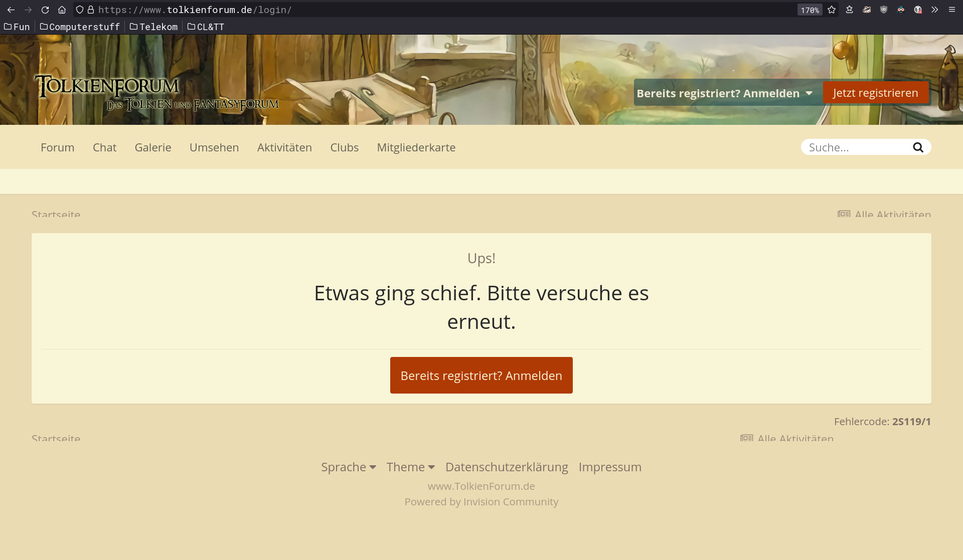The image size is (963, 560).
Task: Click the large Bereits registriert? Anmelden button
Action: click(x=481, y=375)
